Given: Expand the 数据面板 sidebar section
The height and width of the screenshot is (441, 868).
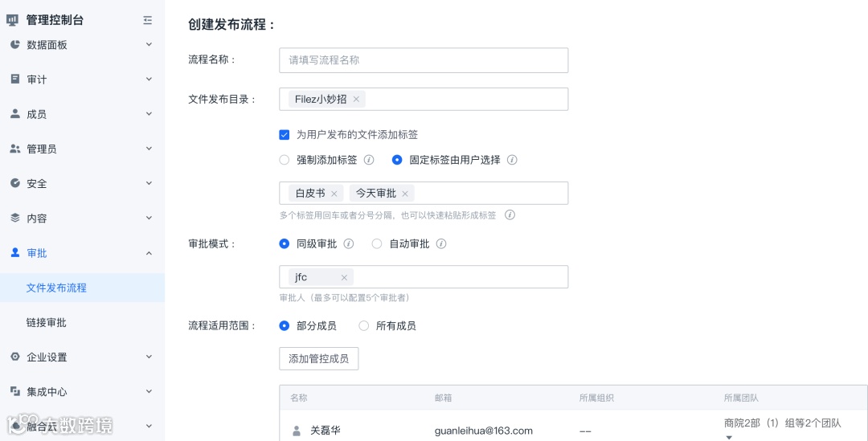Looking at the screenshot, I should [149, 45].
